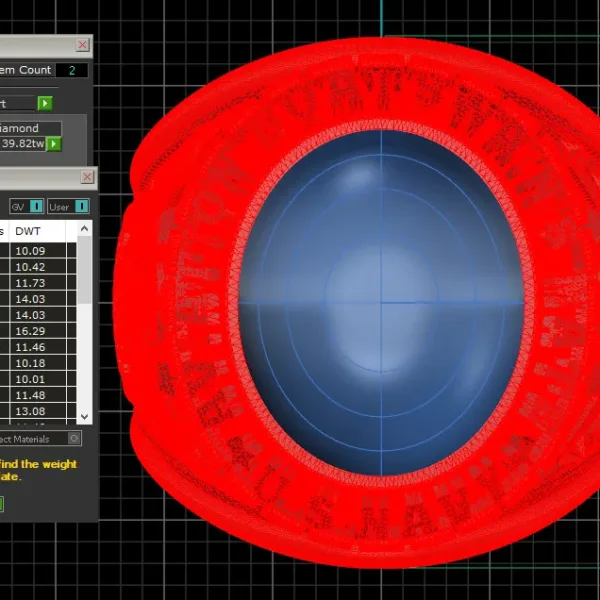Select the 13.08 DWT cell
Screen dimensions: 600x600
pos(38,411)
